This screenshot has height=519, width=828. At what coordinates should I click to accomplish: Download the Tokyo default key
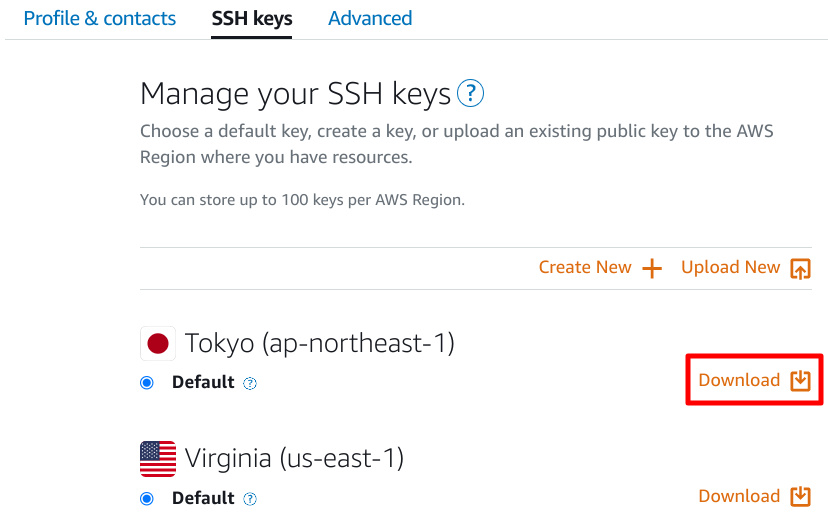click(754, 380)
